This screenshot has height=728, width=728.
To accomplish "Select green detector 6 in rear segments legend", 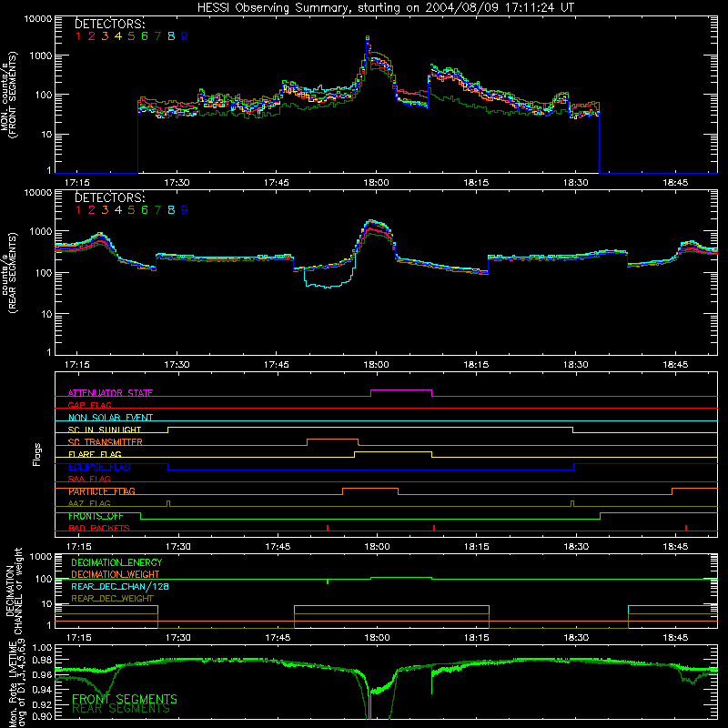I will click(145, 210).
